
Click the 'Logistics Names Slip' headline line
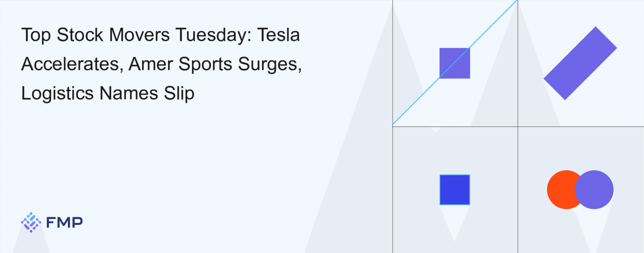[x=108, y=93]
